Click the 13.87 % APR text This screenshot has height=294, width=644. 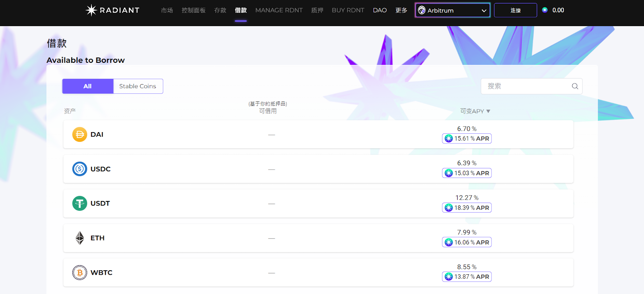point(472,277)
